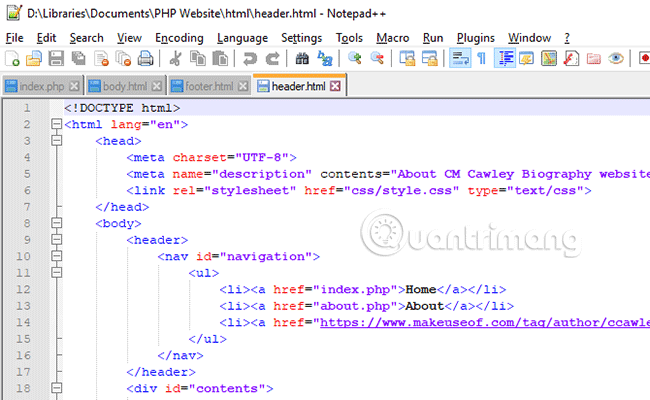Viewport: 650px width, 400px height.
Task: Collapse the header fold on line 9
Action: pyautogui.click(x=56, y=240)
